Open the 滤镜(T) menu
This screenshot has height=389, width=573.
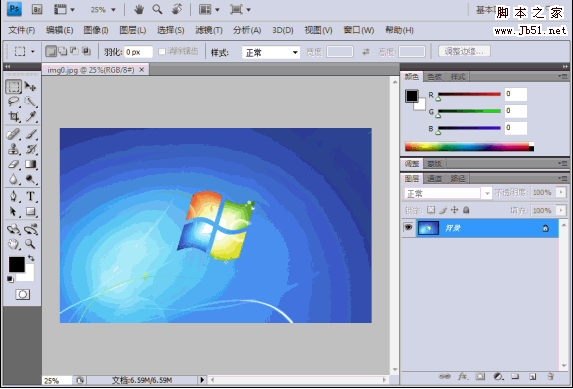click(x=209, y=30)
